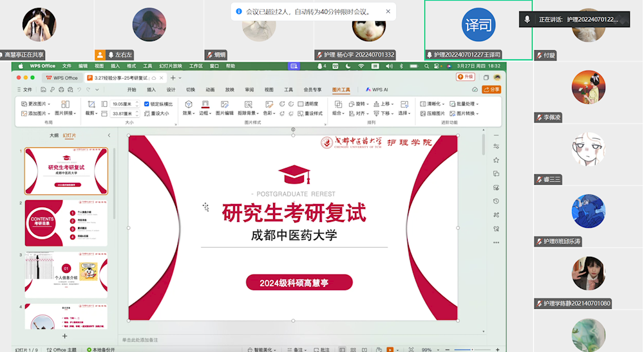This screenshot has width=644, height=352.
Task: Click the zoom slider at 99%
Action: tap(472, 349)
